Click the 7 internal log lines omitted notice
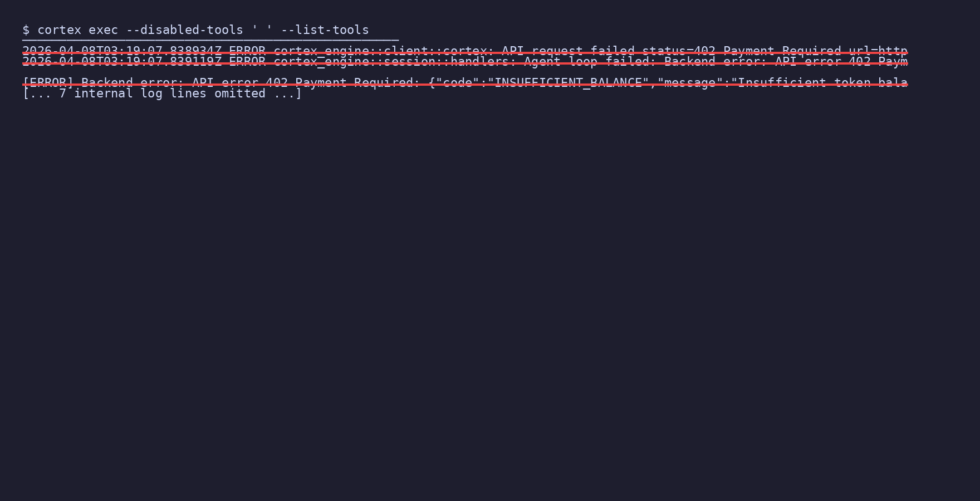 coord(162,94)
